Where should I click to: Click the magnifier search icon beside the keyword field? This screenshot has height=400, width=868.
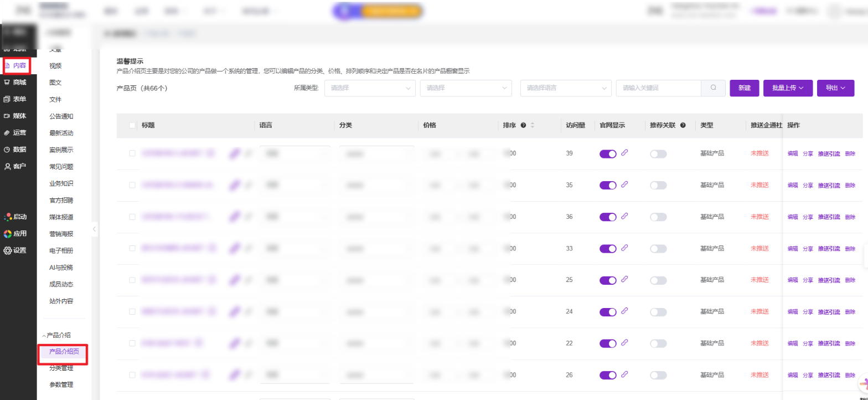tap(714, 88)
